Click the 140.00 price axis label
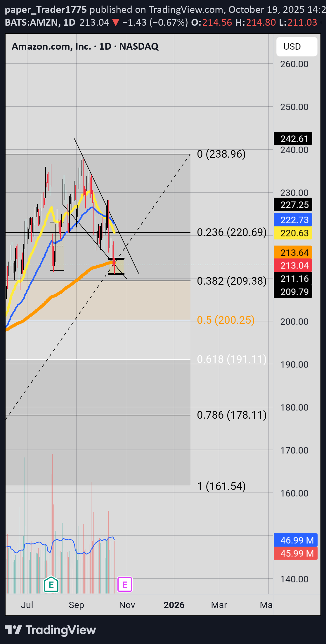The height and width of the screenshot is (644, 326). click(x=294, y=579)
